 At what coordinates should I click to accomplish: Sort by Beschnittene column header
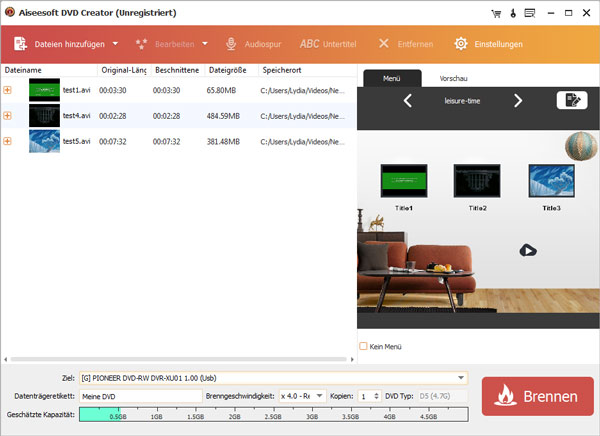tap(178, 70)
